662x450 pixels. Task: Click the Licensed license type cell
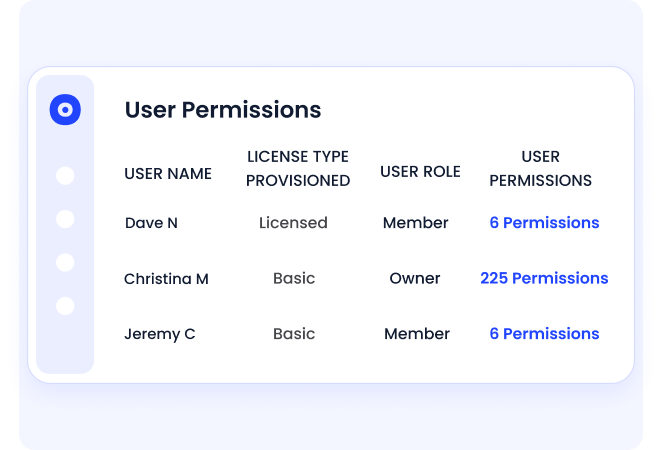click(x=293, y=223)
